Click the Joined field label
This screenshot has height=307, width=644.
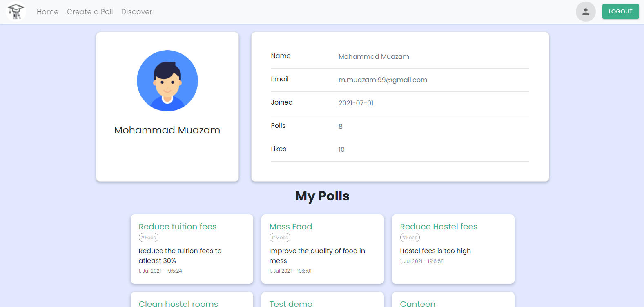(282, 102)
